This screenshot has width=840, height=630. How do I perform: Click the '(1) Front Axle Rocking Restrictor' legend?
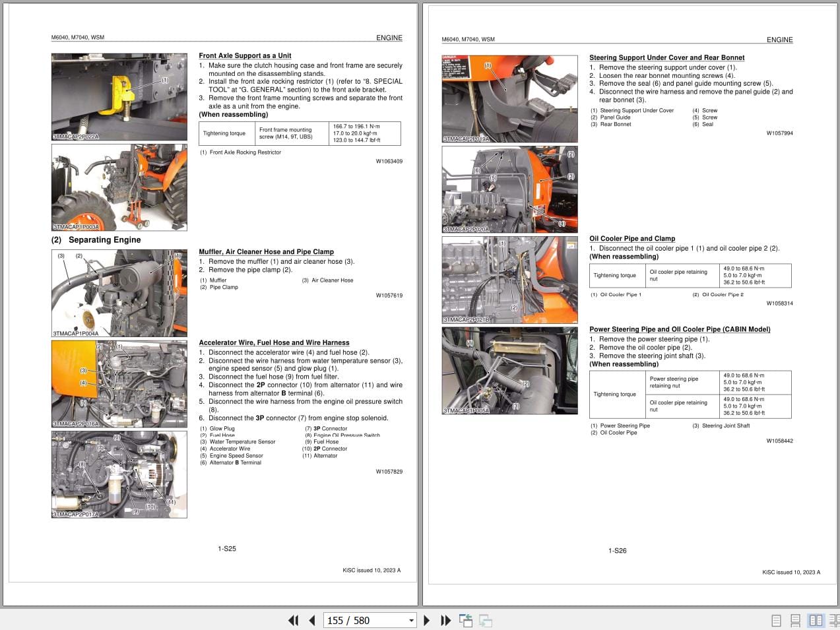point(241,152)
